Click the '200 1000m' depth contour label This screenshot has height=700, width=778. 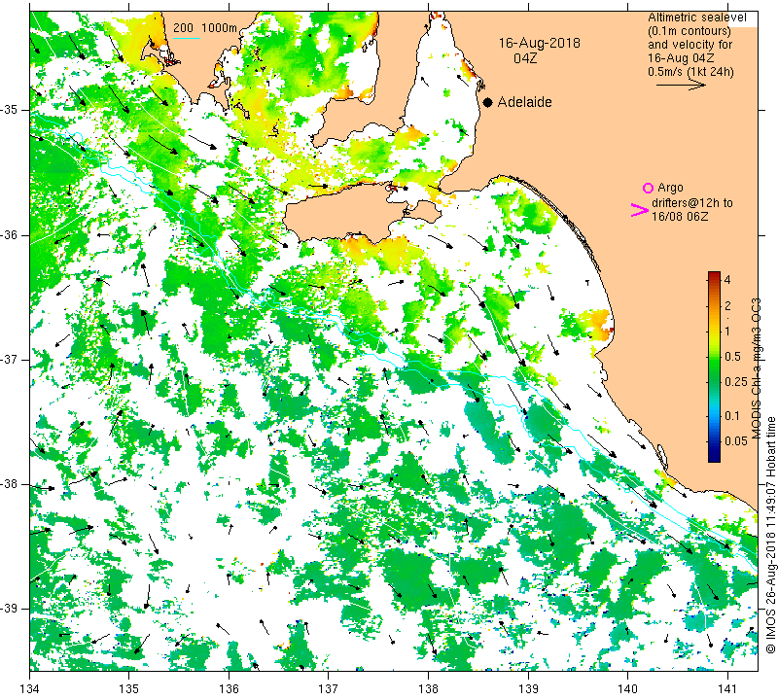(205, 28)
